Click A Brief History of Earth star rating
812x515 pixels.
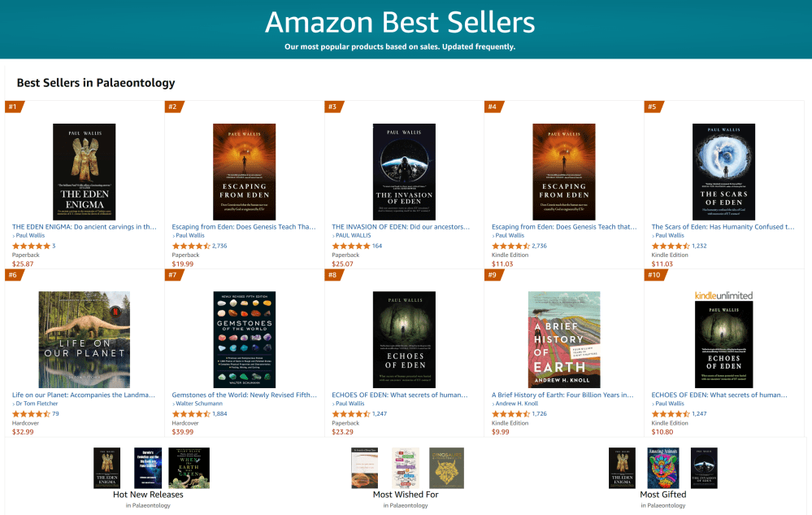tap(510, 414)
